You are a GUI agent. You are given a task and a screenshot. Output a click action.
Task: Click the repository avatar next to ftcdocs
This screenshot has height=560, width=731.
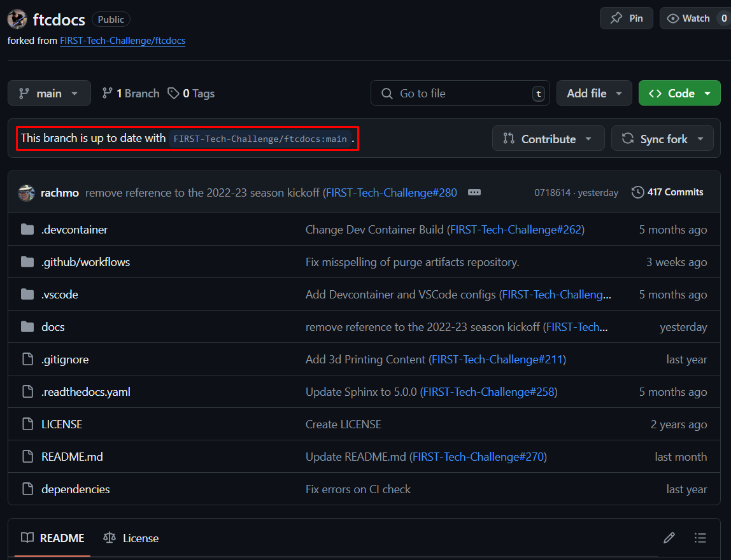17,19
